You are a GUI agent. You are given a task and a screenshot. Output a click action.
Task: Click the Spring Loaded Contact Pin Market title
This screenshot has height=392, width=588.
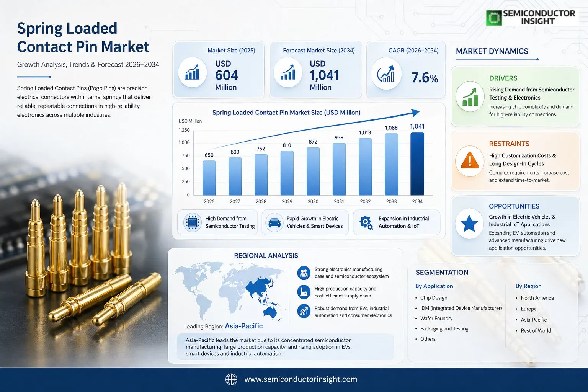tap(83, 38)
